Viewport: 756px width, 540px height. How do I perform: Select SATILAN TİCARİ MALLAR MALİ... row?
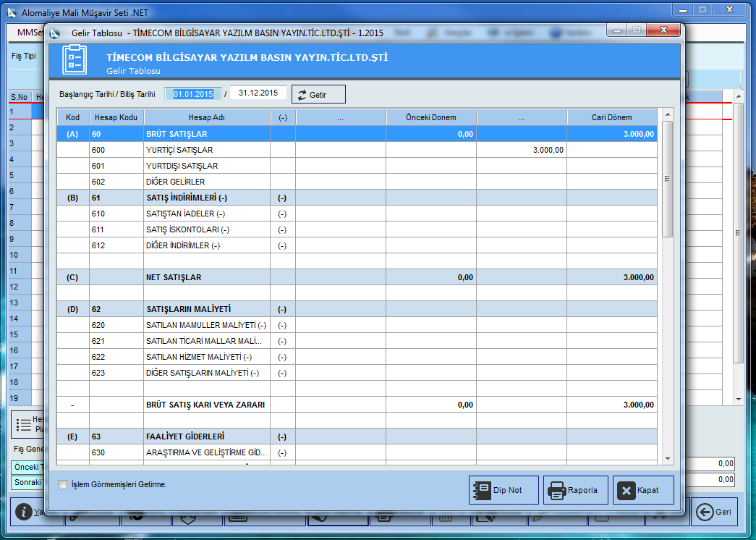click(357, 341)
